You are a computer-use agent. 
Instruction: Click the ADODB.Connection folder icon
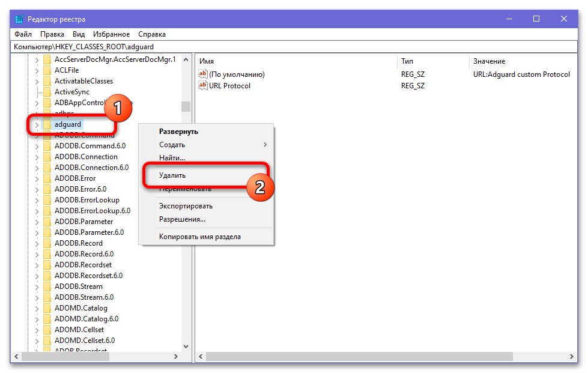coord(47,157)
